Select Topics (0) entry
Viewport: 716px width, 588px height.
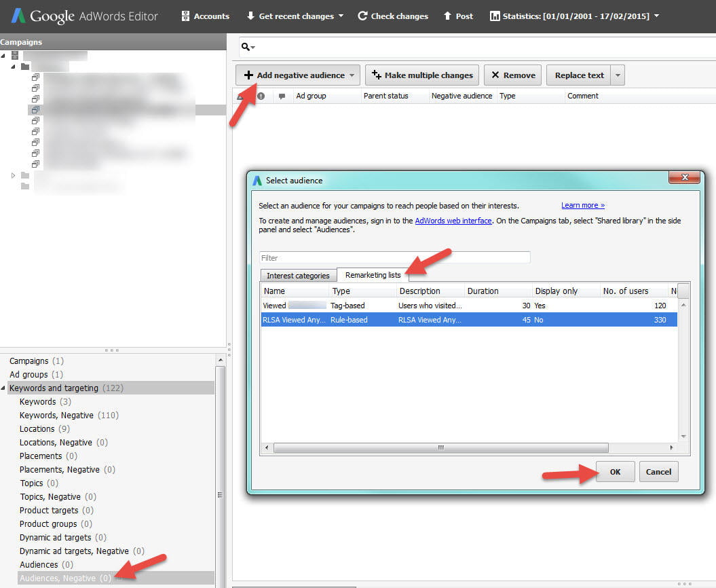pyautogui.click(x=39, y=483)
